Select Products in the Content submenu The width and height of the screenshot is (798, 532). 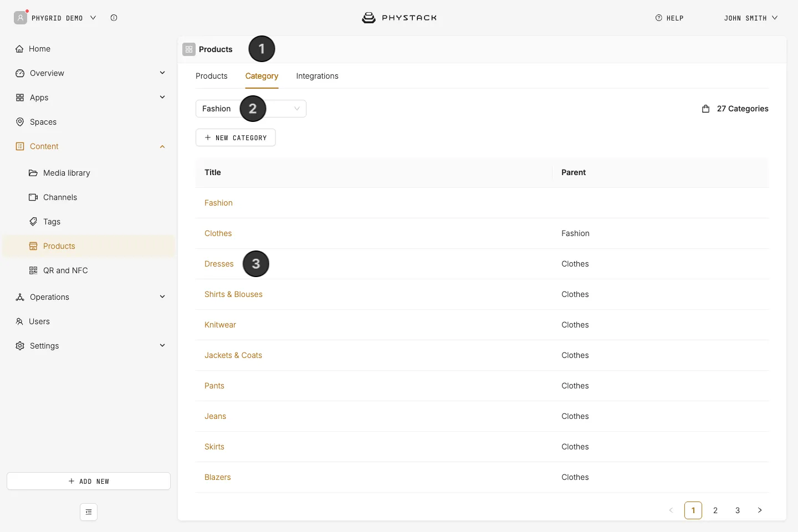[x=89, y=246]
